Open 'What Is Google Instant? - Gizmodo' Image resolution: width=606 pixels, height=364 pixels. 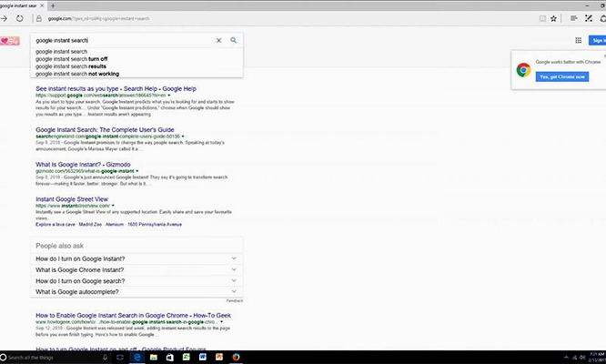pos(83,164)
